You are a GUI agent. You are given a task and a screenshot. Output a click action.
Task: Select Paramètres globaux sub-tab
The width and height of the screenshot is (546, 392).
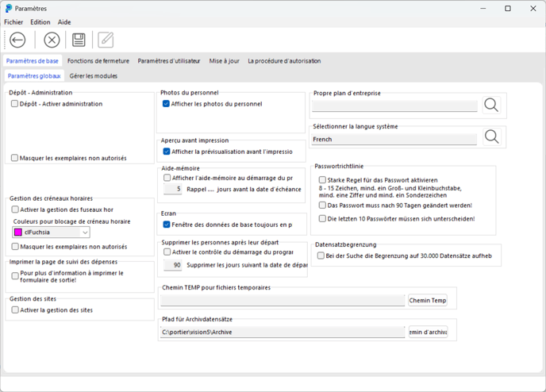(x=34, y=76)
